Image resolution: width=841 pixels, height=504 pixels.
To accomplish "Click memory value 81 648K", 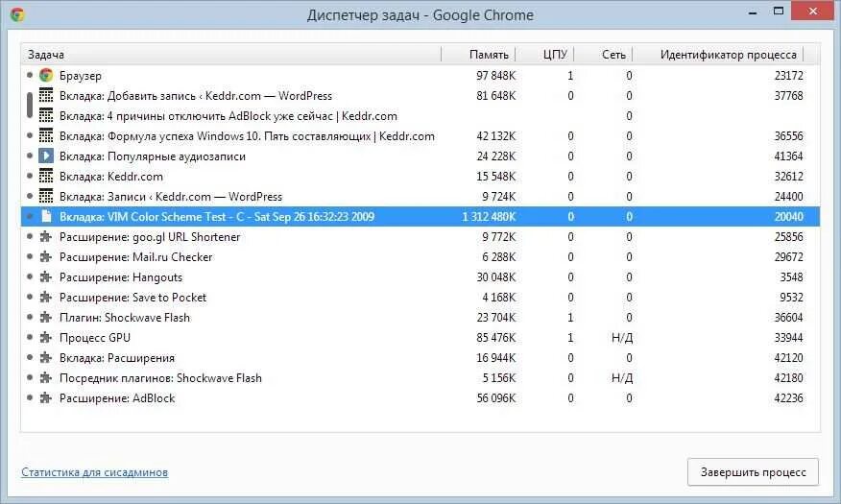I will [495, 96].
